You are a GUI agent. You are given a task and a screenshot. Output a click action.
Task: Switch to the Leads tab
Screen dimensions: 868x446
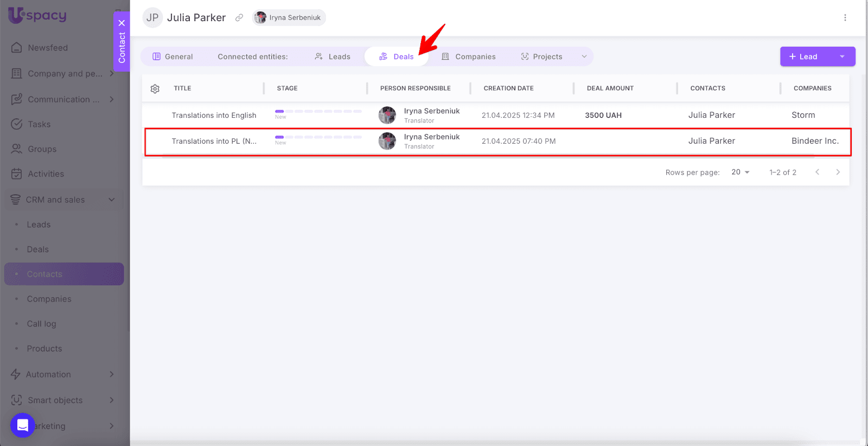(333, 57)
